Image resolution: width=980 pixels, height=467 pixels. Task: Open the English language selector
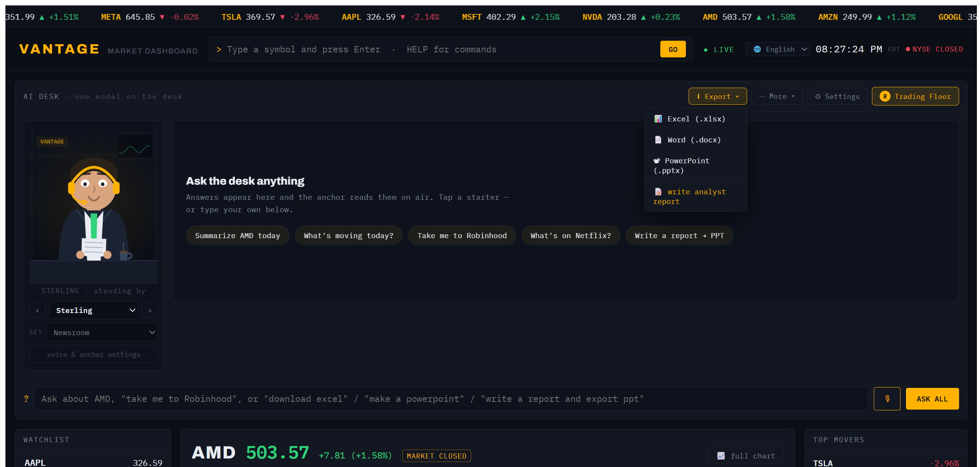click(x=778, y=49)
